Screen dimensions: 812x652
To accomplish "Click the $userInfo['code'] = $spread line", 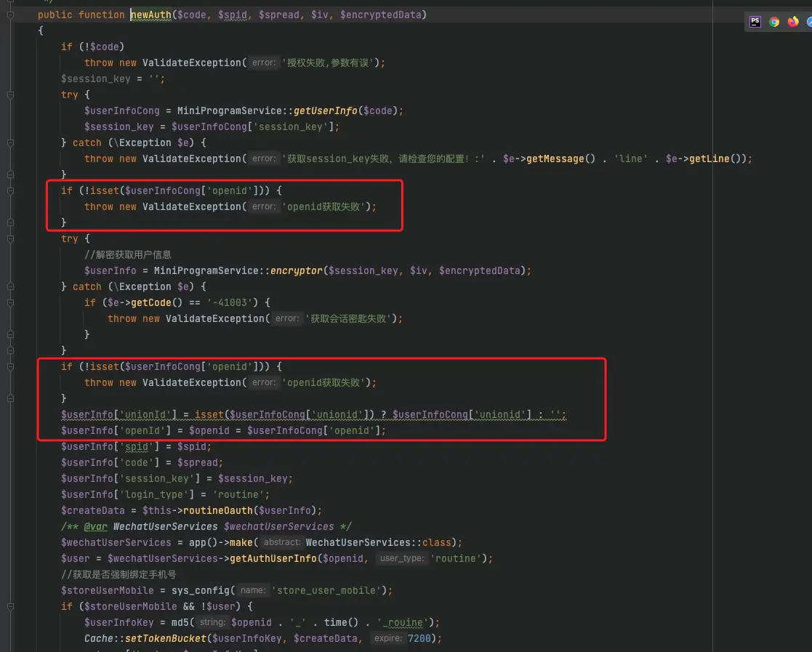I will point(142,463).
